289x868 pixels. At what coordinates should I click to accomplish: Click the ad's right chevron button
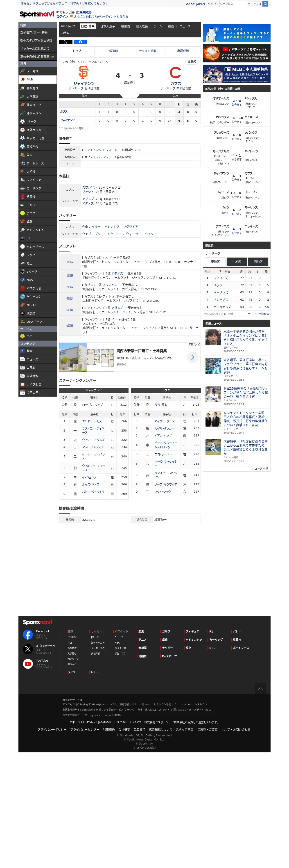(192, 357)
